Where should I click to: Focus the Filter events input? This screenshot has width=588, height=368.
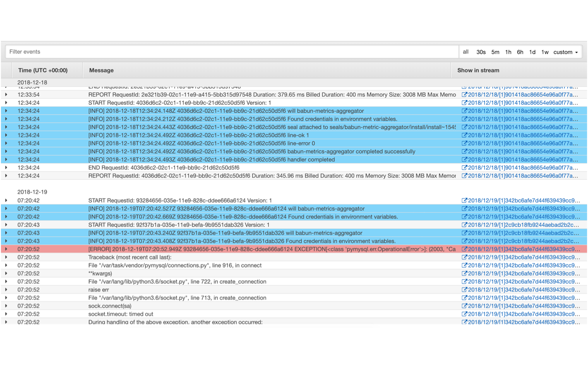[x=232, y=52]
